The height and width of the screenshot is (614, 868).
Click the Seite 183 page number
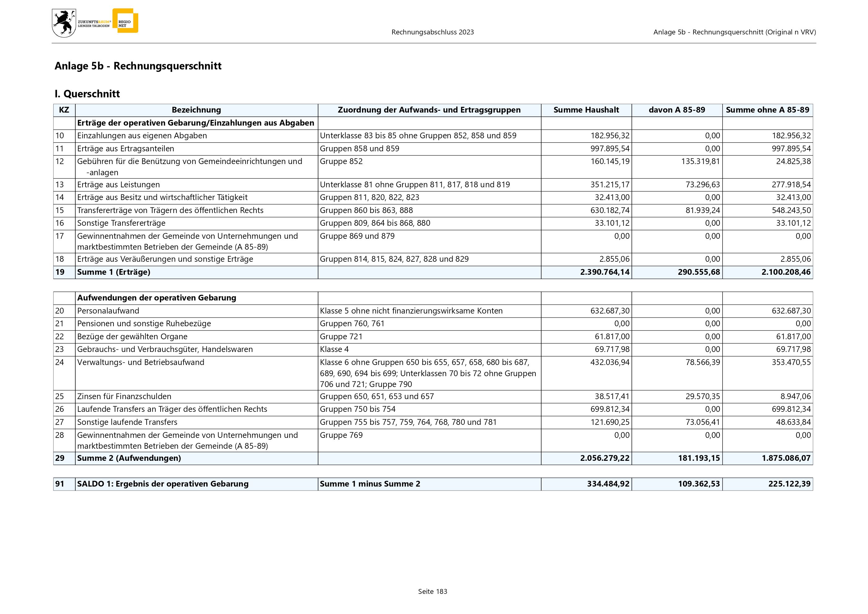pyautogui.click(x=432, y=591)
